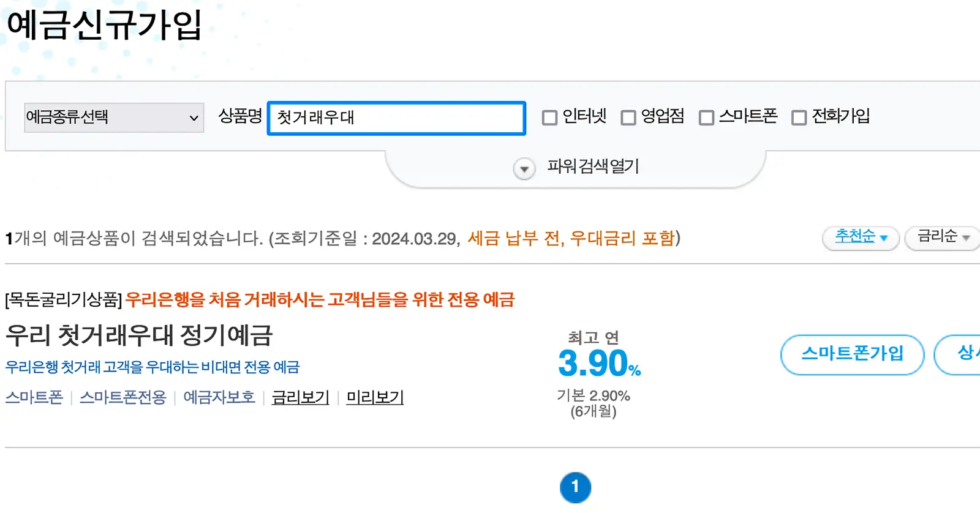
Task: Click the 스마트폰전용 tag
Action: click(123, 397)
